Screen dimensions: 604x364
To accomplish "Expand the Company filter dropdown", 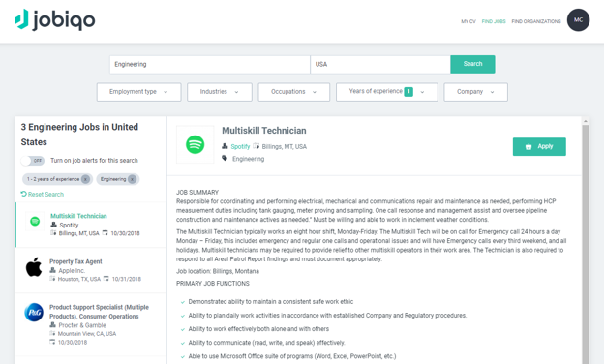I will [475, 92].
